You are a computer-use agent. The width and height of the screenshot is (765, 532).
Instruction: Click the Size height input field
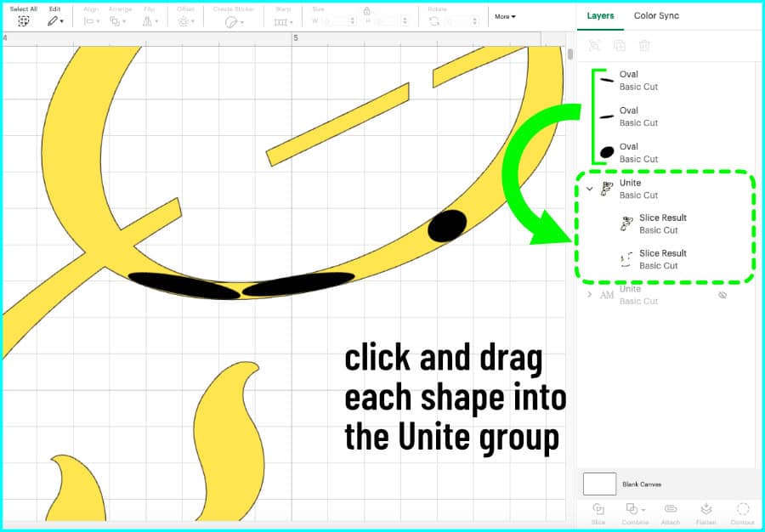pos(387,21)
